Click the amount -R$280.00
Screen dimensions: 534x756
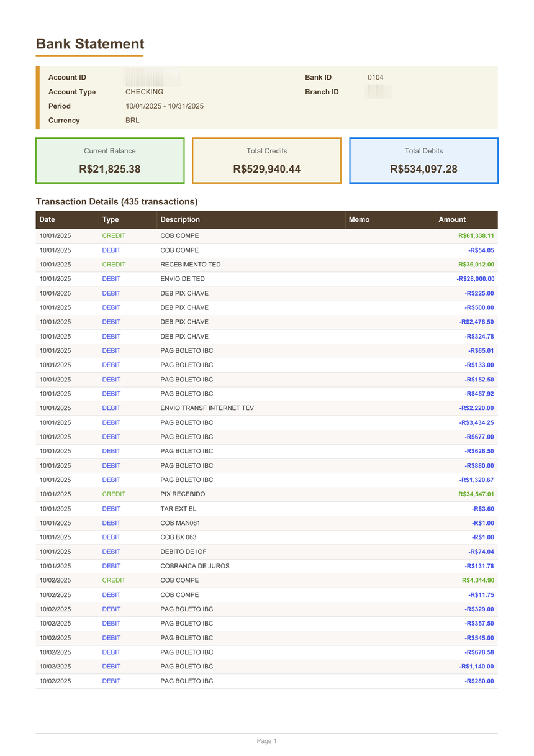coord(479,681)
